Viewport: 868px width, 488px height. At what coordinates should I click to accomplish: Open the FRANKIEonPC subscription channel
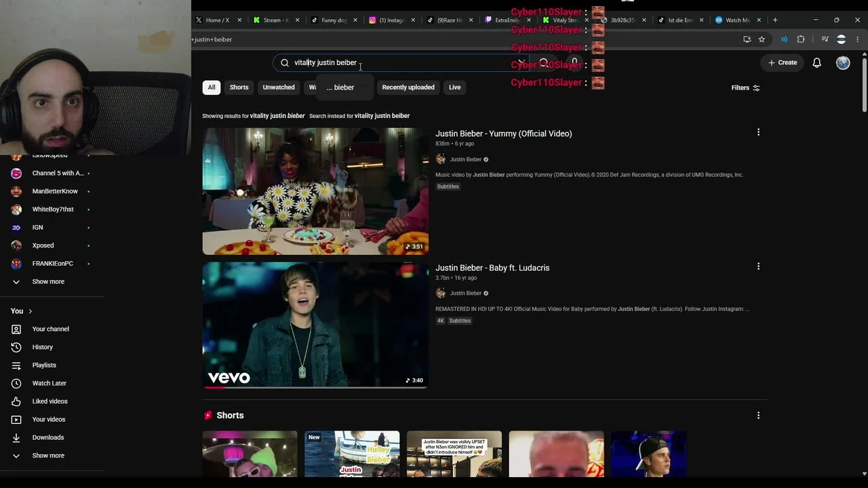52,264
